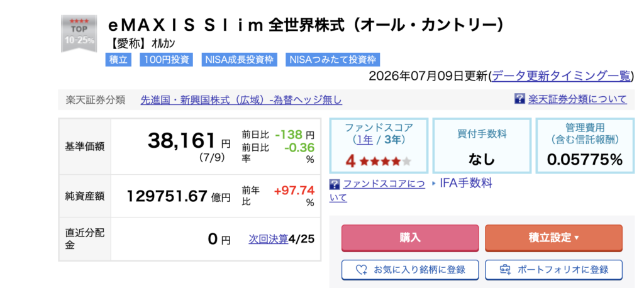The width and height of the screenshot is (644, 288).
Task: Open the 次回決算 link
Action: click(268, 239)
